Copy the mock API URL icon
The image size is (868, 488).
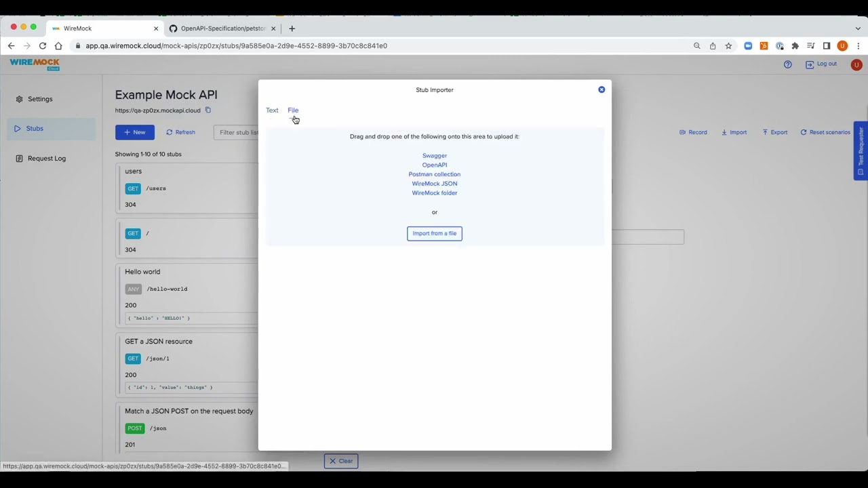(x=208, y=110)
